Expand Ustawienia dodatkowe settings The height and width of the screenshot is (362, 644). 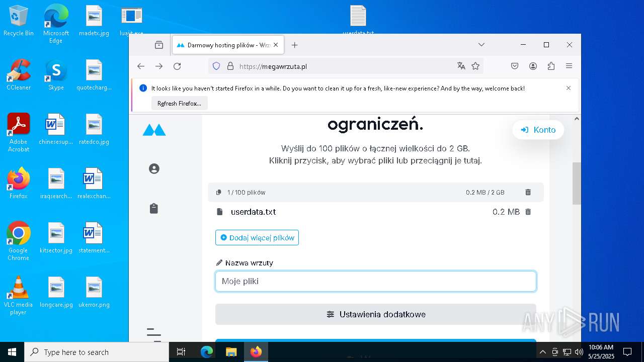376,314
